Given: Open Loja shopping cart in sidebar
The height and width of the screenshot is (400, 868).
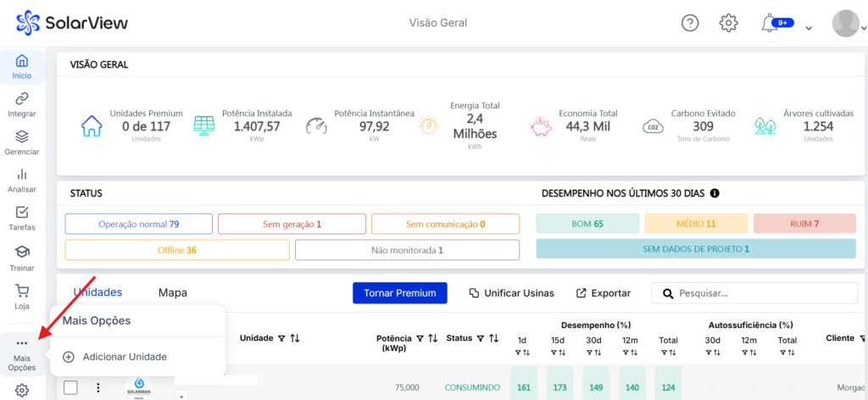Looking at the screenshot, I should [x=22, y=295].
